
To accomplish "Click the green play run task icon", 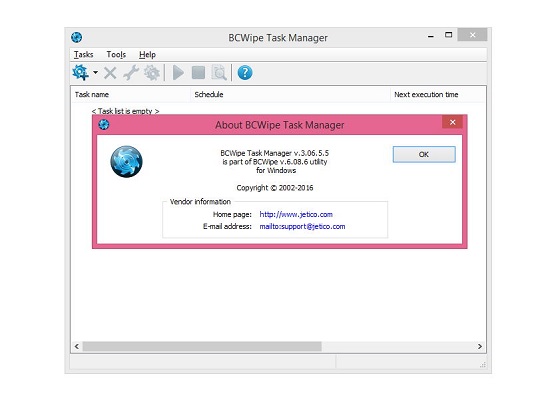I will [x=178, y=73].
